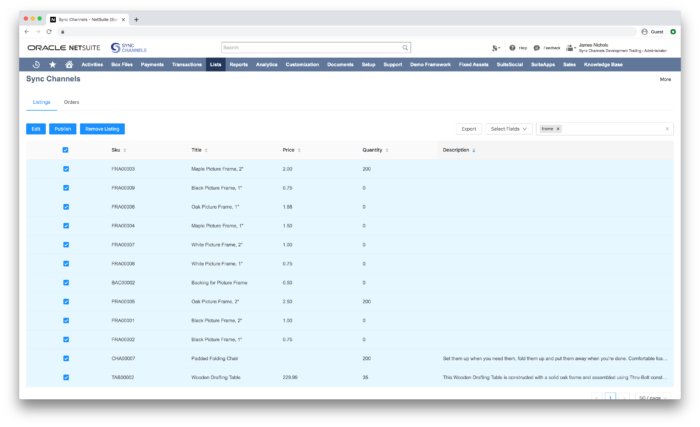Viewport: 700px width, 427px height.
Task: Click the Remove Listing button
Action: click(102, 129)
